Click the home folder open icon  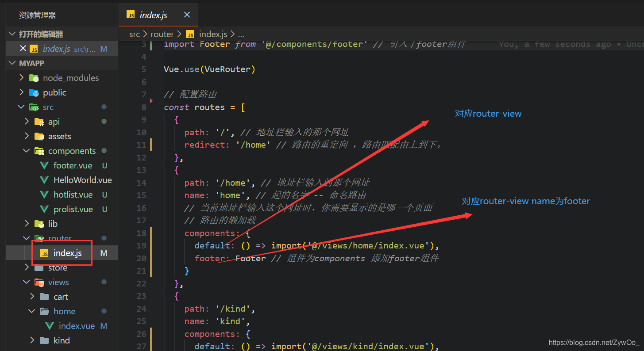(44, 311)
